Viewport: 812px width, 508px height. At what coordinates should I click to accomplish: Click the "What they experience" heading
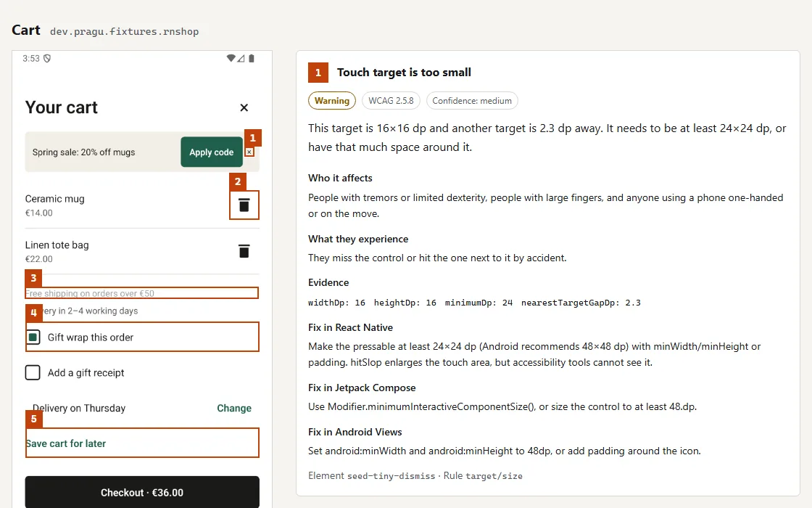(358, 239)
